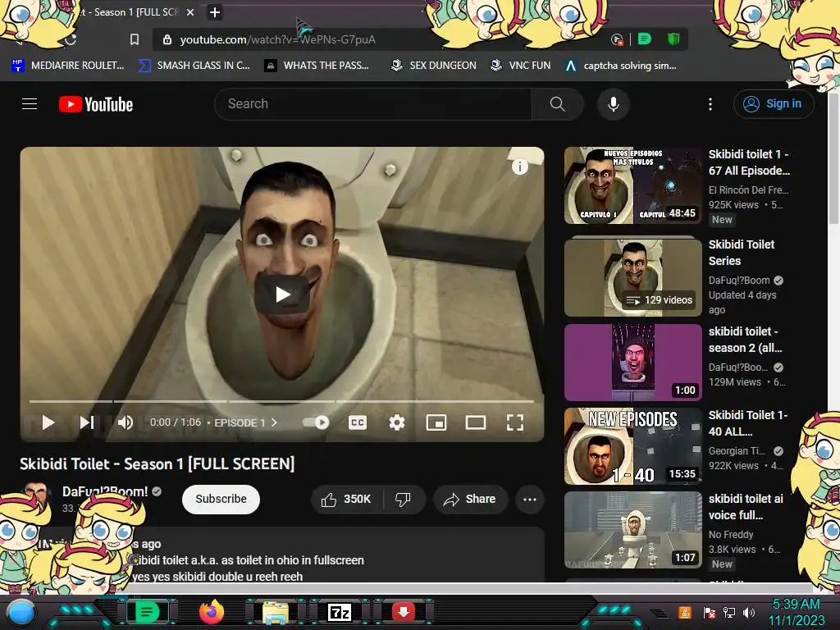Turn on closed captions

[358, 422]
